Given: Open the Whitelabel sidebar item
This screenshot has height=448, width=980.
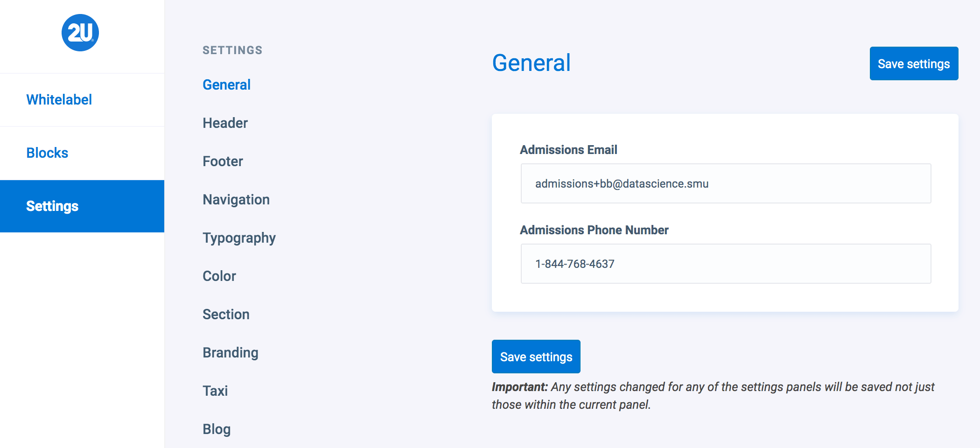Looking at the screenshot, I should pos(59,100).
